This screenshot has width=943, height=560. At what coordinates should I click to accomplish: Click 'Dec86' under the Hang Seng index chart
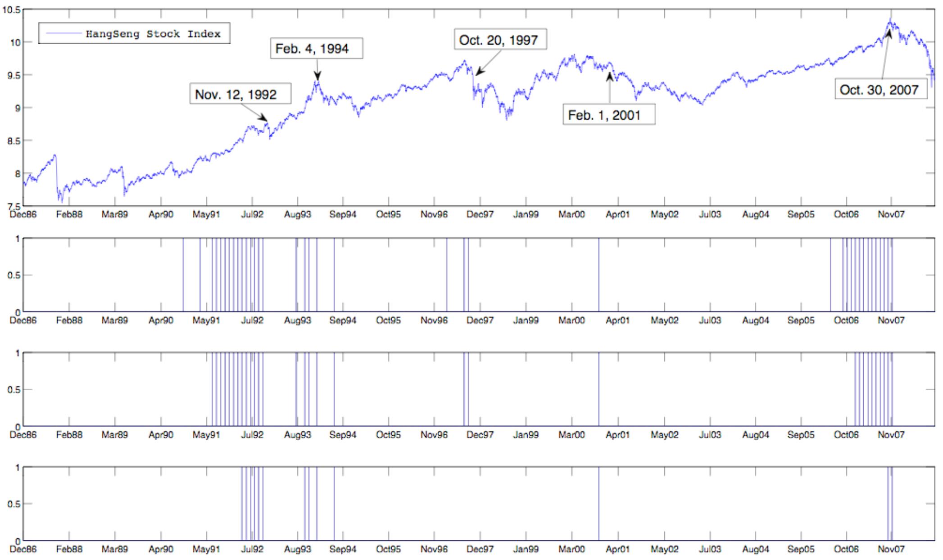point(23,215)
